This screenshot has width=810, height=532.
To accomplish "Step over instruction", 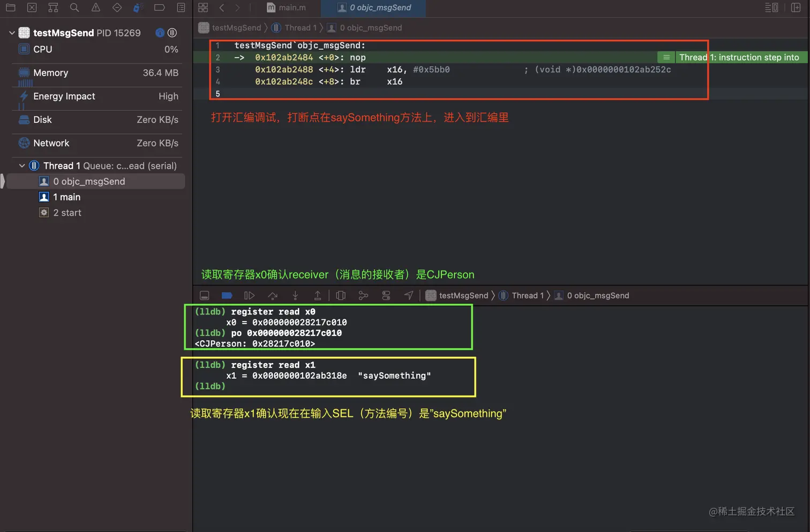I will pyautogui.click(x=273, y=296).
